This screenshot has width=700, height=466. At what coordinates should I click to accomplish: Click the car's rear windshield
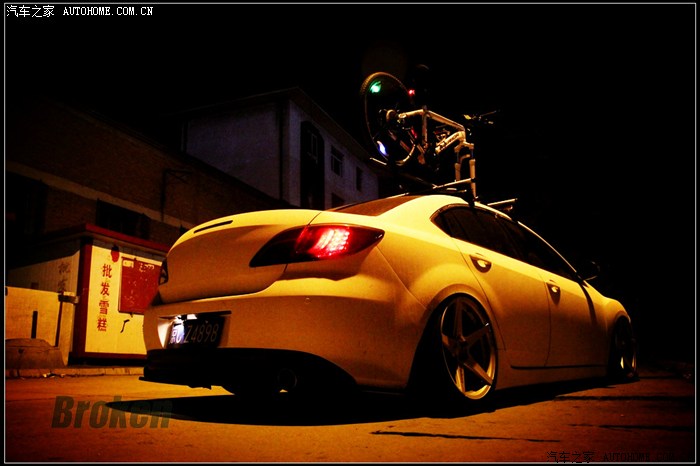(375, 206)
